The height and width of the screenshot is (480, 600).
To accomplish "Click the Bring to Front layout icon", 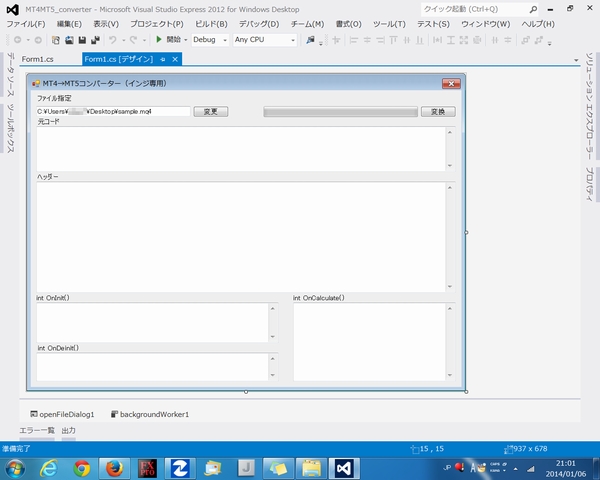I will click(525, 40).
